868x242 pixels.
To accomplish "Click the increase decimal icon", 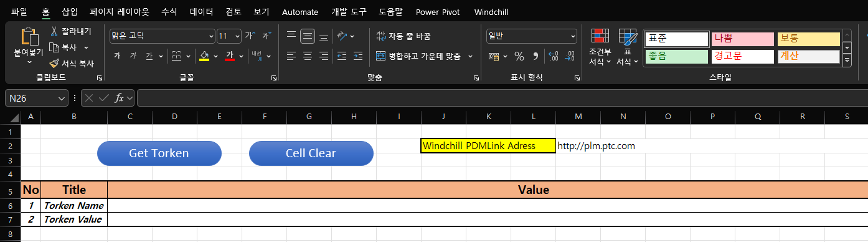I will pos(553,56).
